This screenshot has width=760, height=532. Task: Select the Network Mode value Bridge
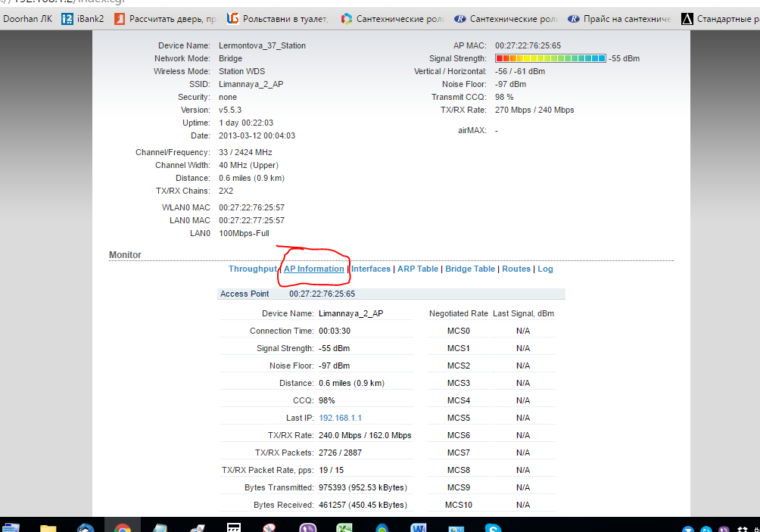click(x=230, y=58)
